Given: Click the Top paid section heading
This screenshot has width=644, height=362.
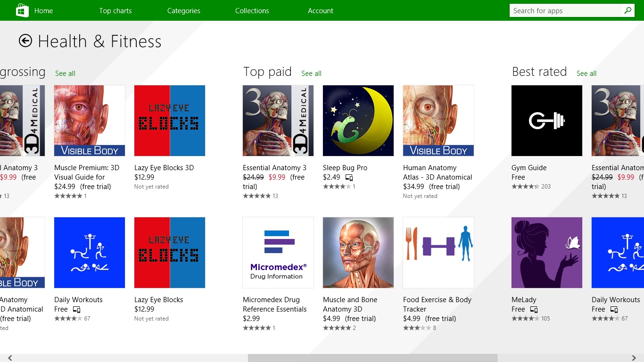Looking at the screenshot, I should (x=267, y=72).
